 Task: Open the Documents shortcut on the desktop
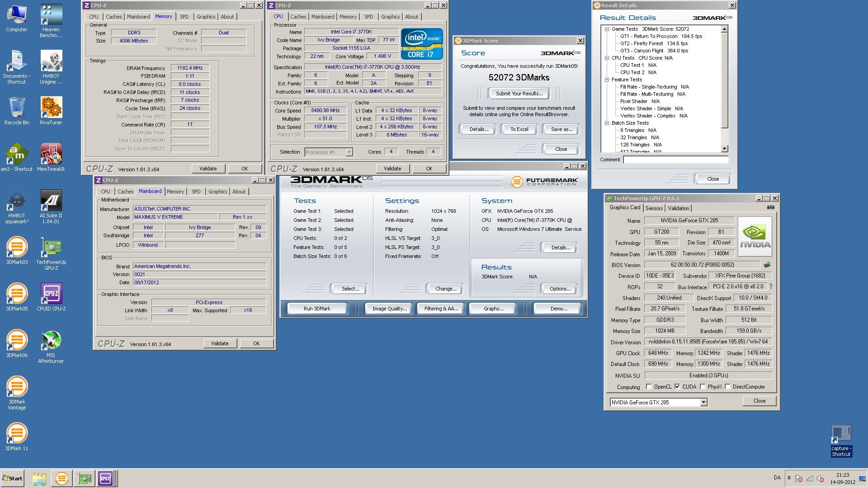[16, 67]
